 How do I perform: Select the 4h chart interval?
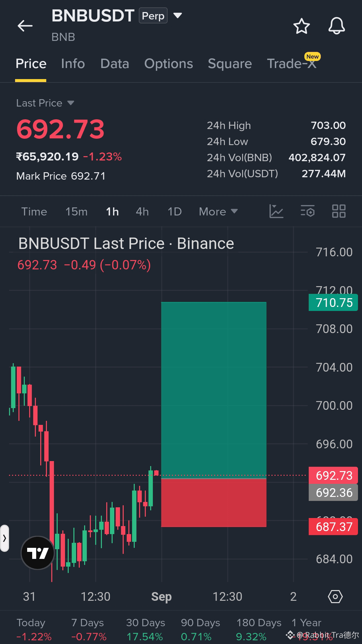click(x=142, y=211)
